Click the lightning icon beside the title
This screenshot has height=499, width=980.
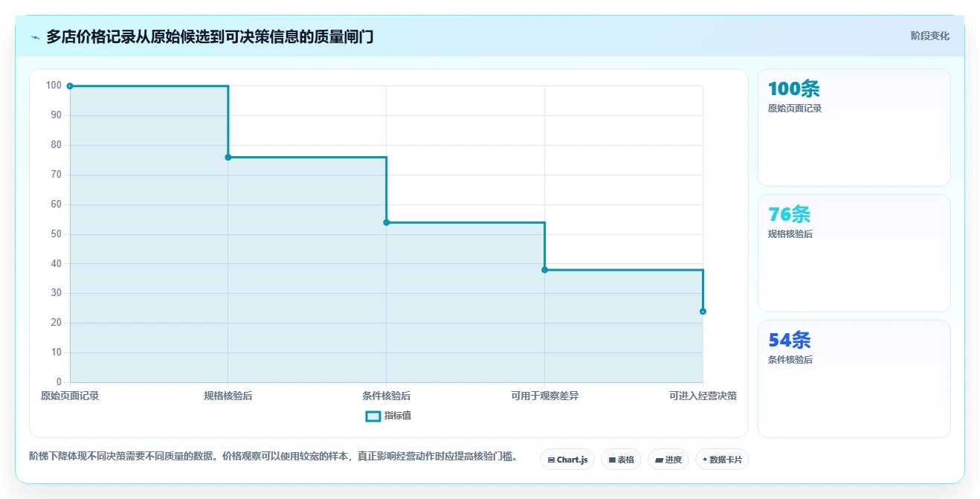(35, 37)
